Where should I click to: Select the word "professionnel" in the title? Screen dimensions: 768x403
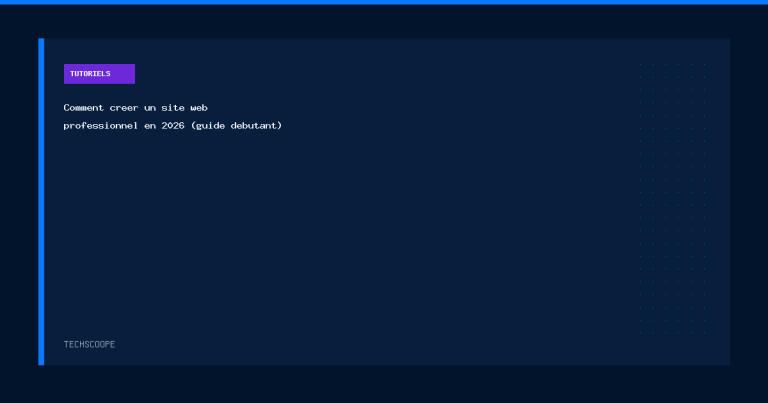(x=100, y=126)
